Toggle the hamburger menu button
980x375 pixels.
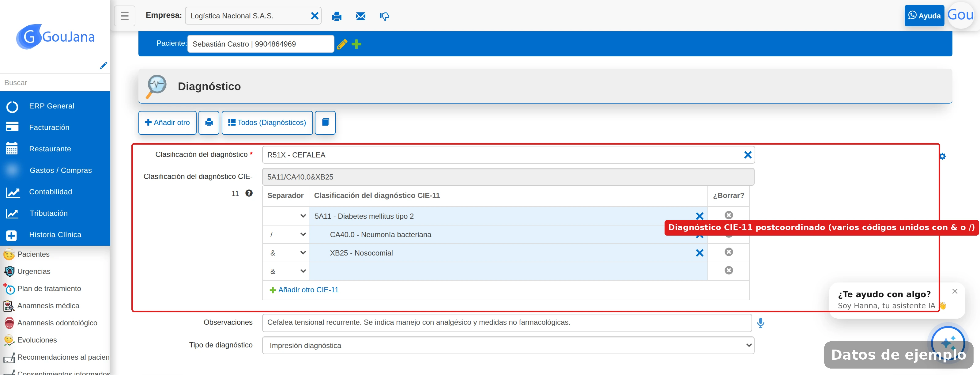tap(124, 16)
